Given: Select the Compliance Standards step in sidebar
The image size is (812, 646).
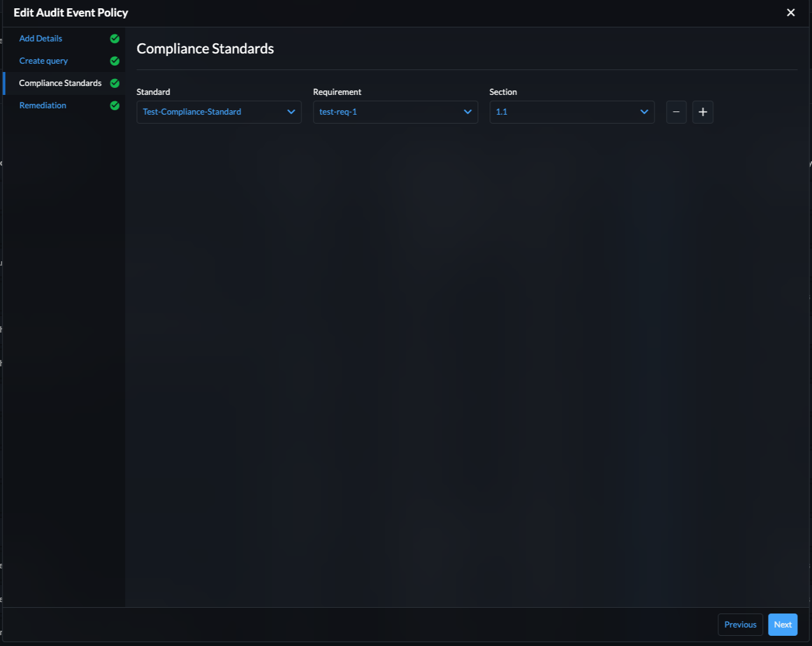Looking at the screenshot, I should [60, 83].
